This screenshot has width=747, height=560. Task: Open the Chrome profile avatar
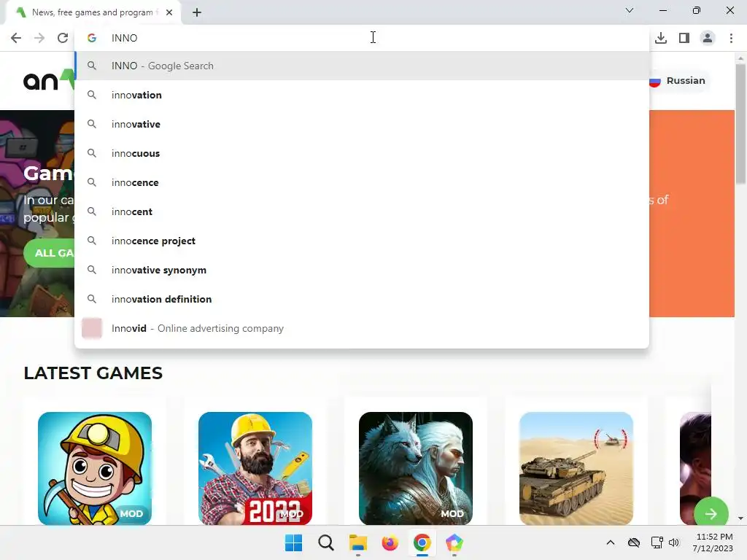tap(708, 38)
